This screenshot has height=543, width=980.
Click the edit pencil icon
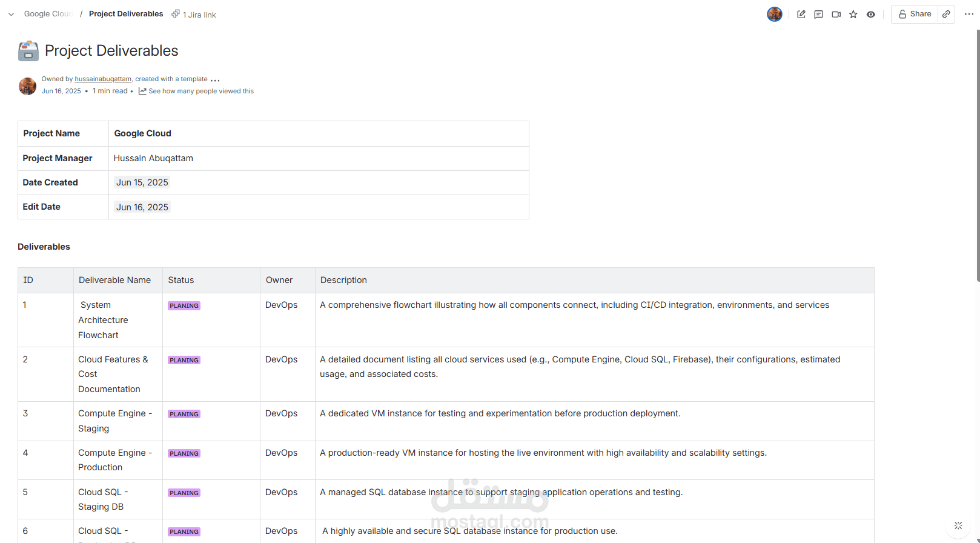801,15
